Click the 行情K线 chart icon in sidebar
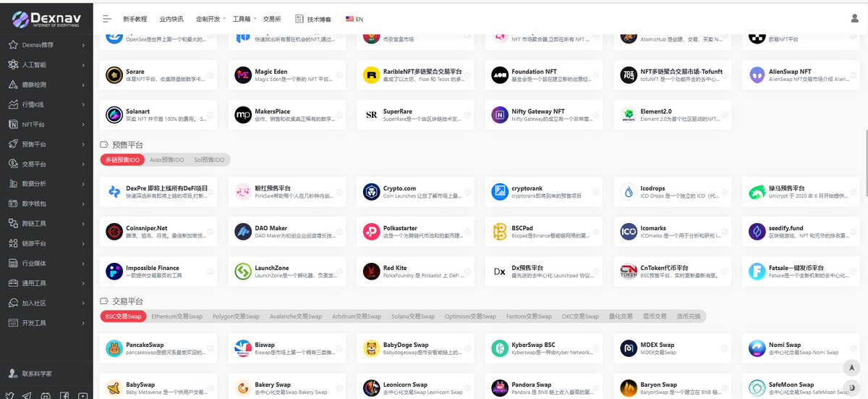Screen dimensions: 868x399 [x=13, y=104]
